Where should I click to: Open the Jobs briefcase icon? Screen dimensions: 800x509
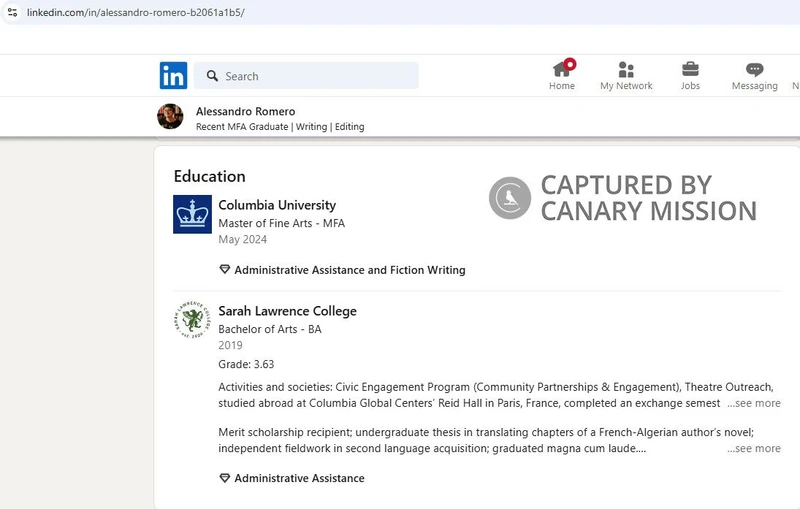click(x=690, y=69)
